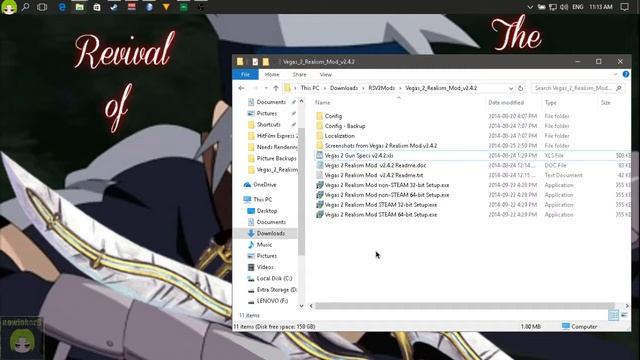
Task: Open the Config - Backup folder
Action: pyautogui.click(x=345, y=126)
